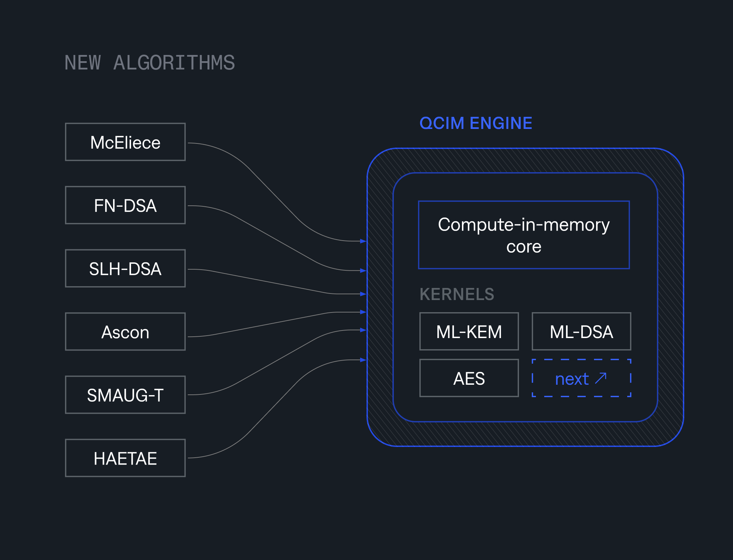This screenshot has width=733, height=560.
Task: Click the ML-DSA kernel box
Action: tap(582, 332)
